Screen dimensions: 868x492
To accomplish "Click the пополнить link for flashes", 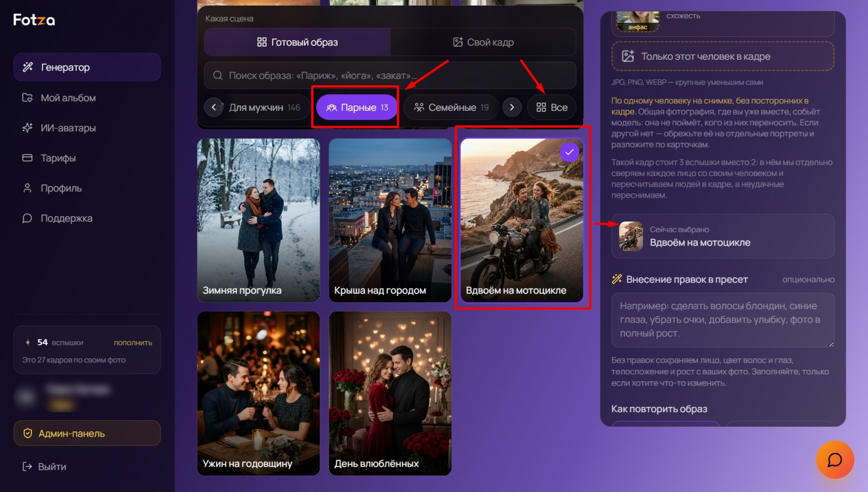I will click(x=133, y=343).
